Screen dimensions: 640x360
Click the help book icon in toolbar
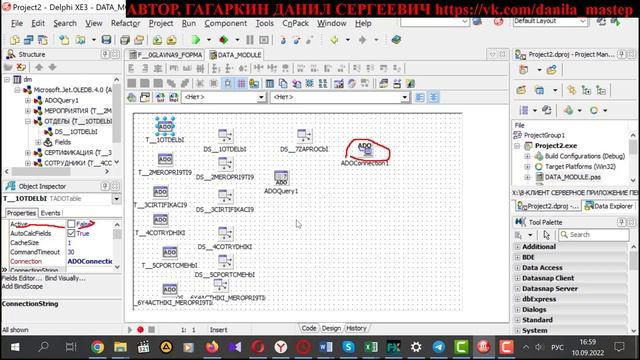click(x=396, y=40)
